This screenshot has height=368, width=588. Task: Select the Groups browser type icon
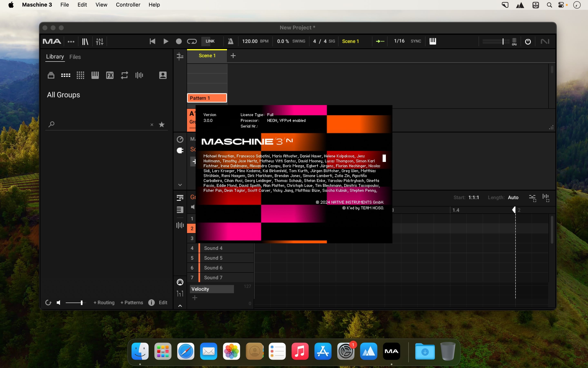tap(66, 75)
